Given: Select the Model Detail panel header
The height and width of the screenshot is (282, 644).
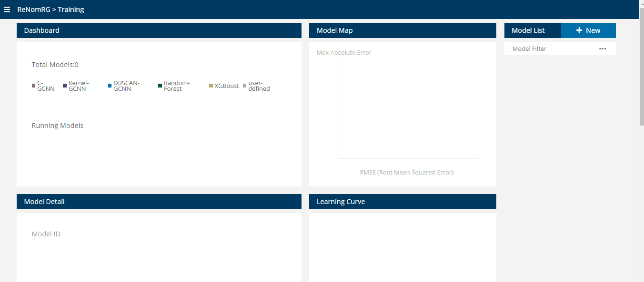Looking at the screenshot, I should pyautogui.click(x=159, y=202).
